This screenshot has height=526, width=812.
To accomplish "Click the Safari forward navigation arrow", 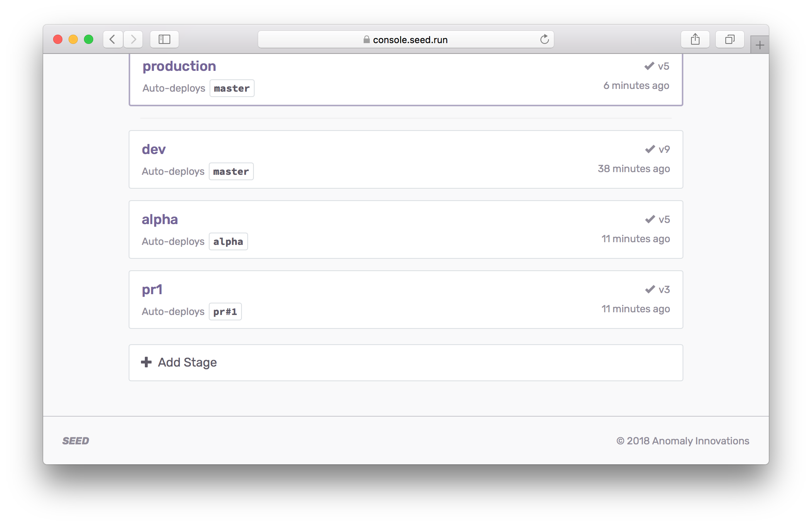I will pos(133,39).
